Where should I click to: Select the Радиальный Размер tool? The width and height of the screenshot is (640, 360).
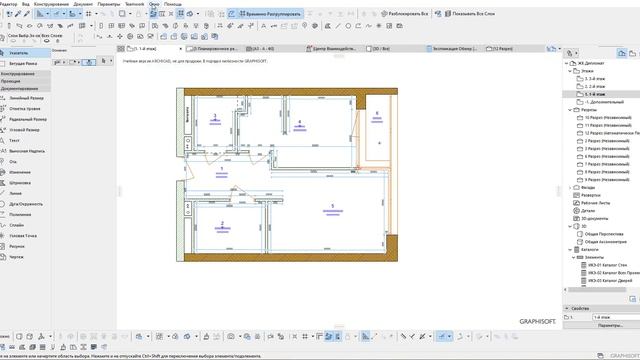point(24,120)
